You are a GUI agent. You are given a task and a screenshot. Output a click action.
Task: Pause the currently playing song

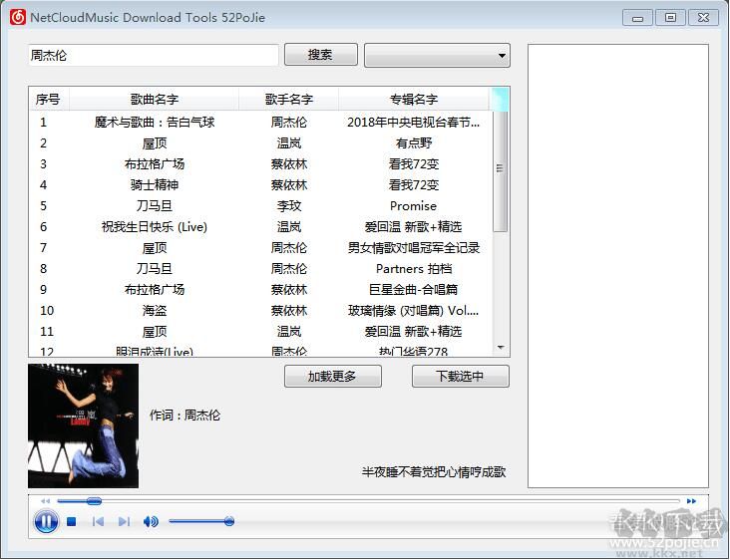point(46,521)
